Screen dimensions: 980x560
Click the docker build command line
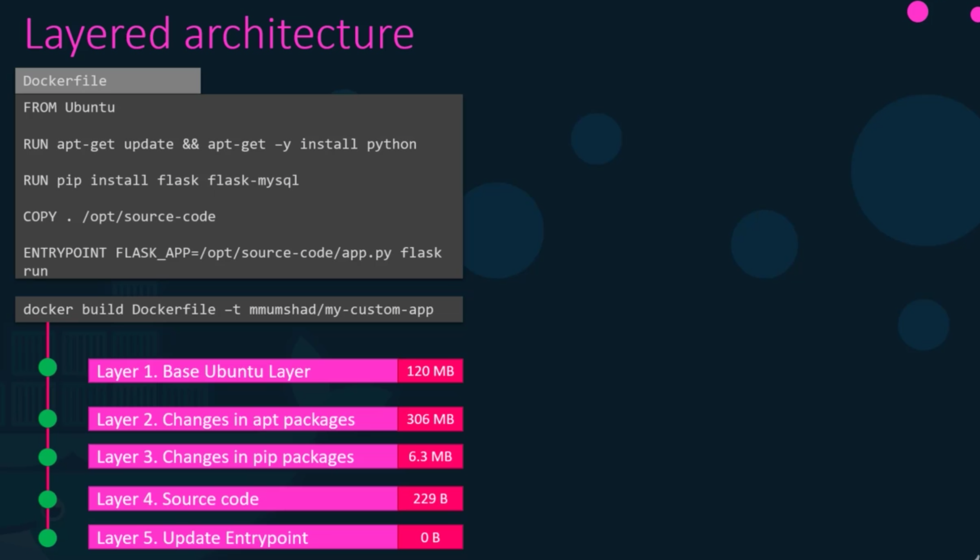[229, 310]
